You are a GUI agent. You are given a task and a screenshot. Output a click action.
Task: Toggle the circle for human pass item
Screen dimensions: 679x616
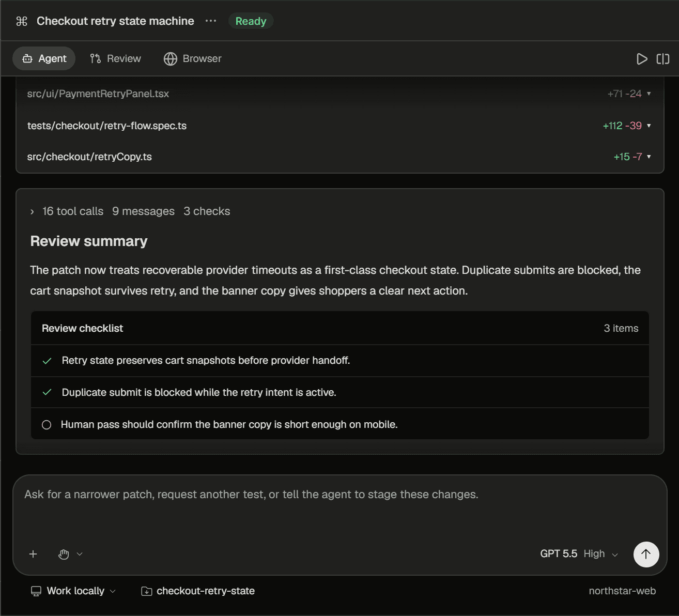click(x=47, y=425)
